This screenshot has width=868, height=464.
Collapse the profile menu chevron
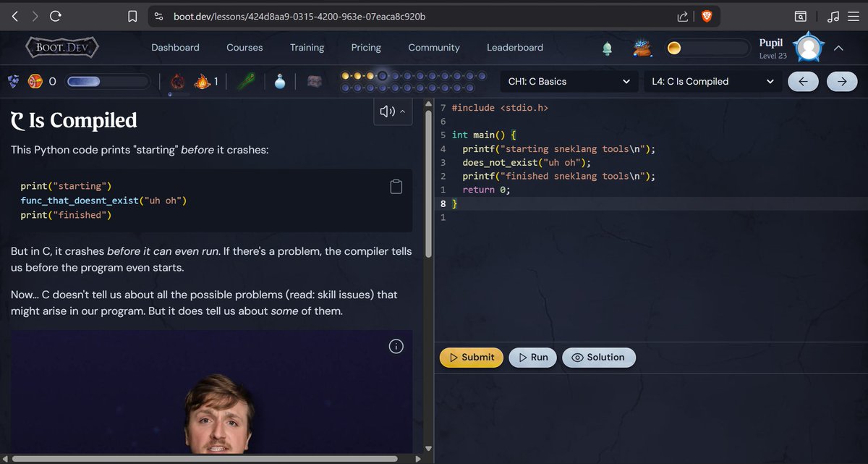tap(838, 48)
